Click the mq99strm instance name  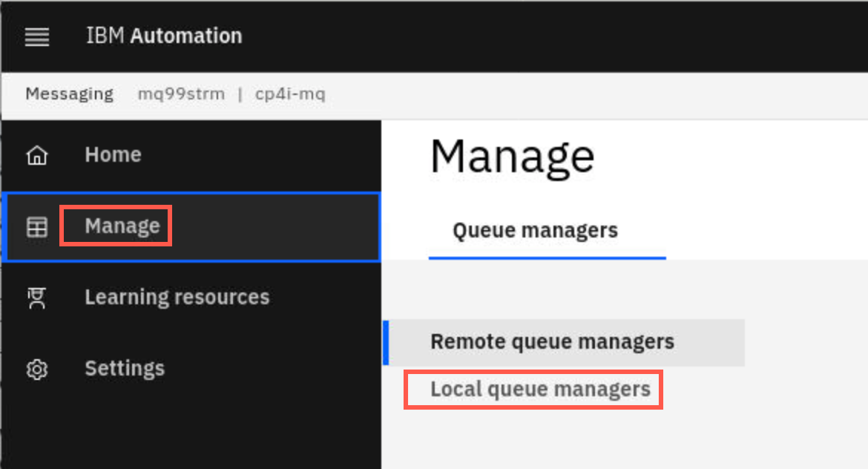181,94
